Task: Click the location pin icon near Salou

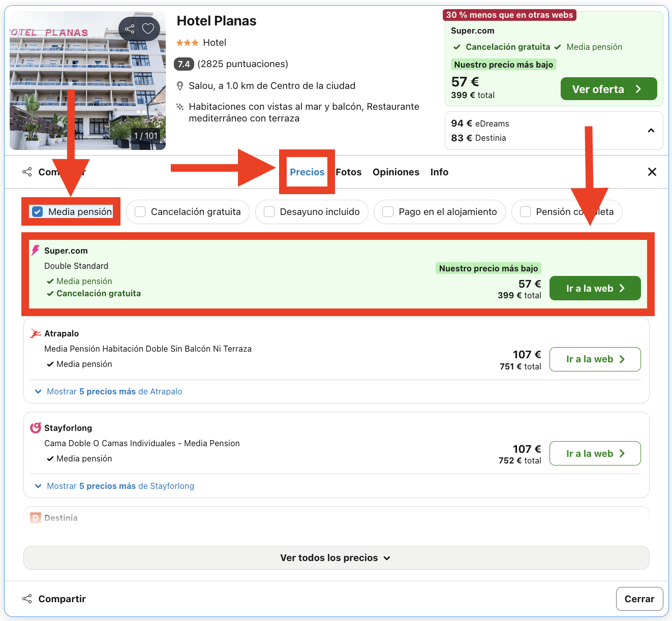Action: point(180,85)
